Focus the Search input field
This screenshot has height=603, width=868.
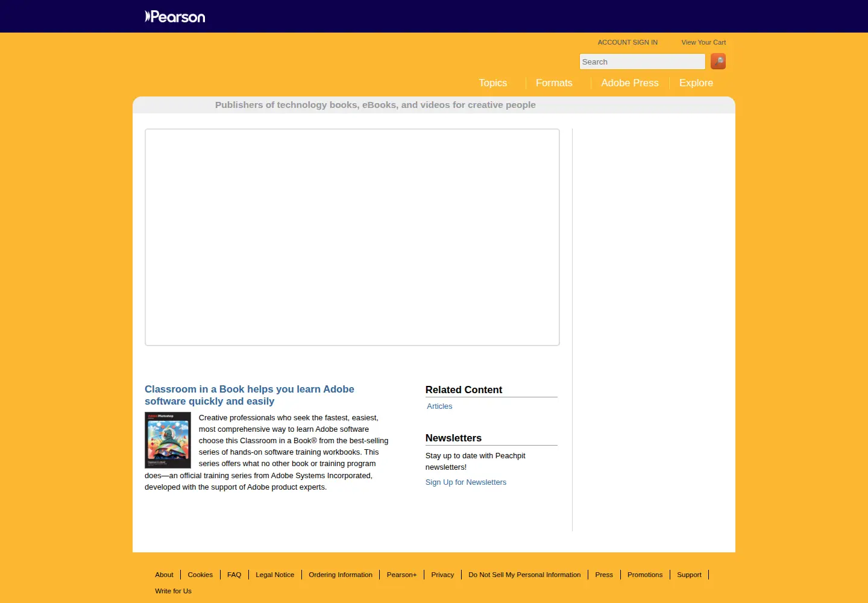click(643, 62)
